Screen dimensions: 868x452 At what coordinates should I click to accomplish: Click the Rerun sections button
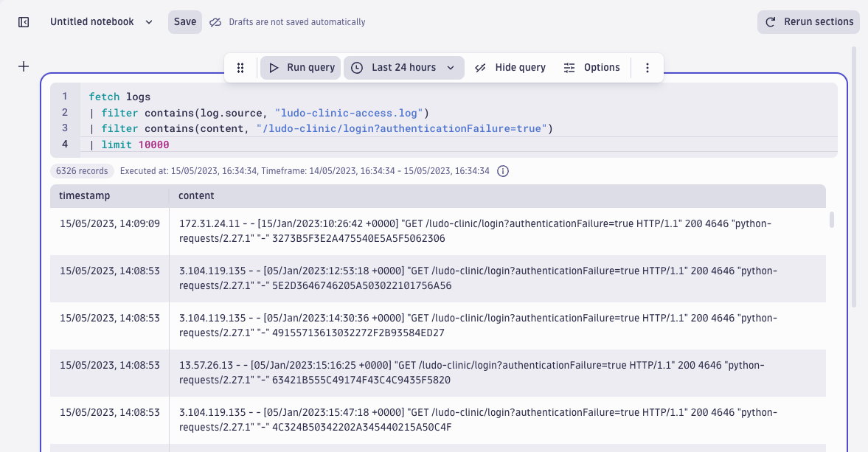pos(808,21)
